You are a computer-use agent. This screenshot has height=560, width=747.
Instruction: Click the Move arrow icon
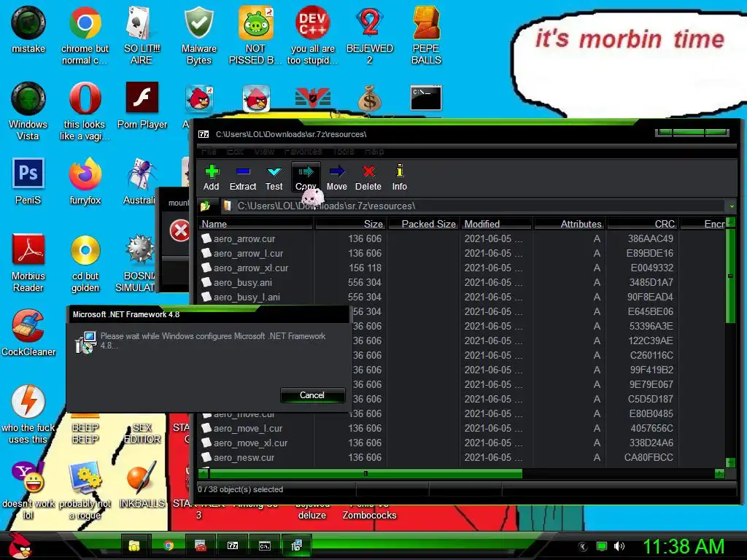[x=337, y=178]
